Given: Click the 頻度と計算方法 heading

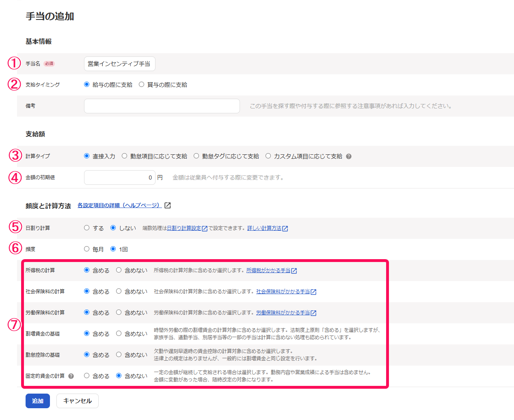Looking at the screenshot, I should pos(48,206).
